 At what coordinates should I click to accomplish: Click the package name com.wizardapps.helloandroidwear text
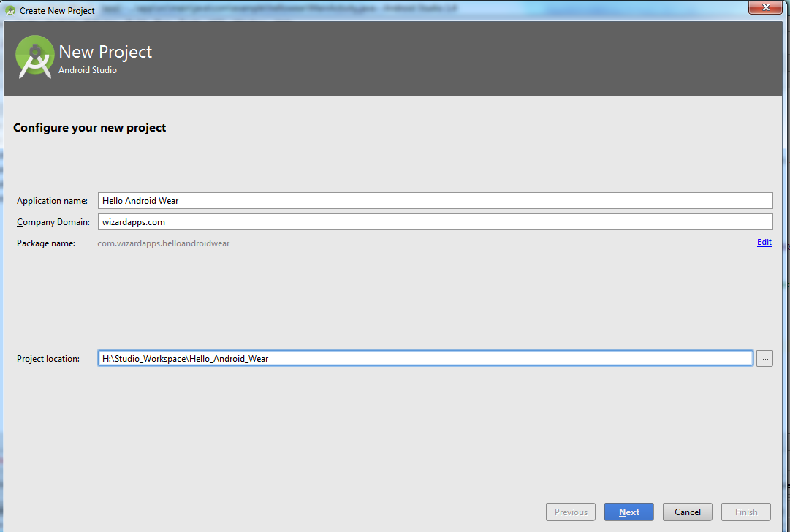163,243
